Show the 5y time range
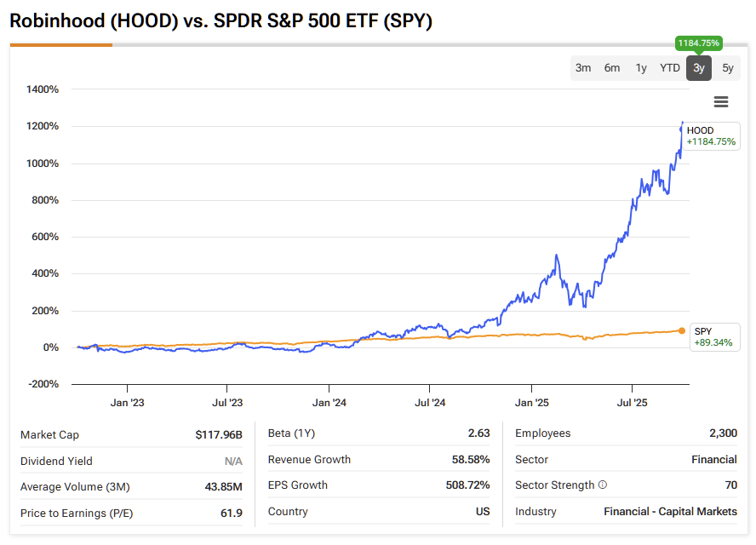 (728, 68)
